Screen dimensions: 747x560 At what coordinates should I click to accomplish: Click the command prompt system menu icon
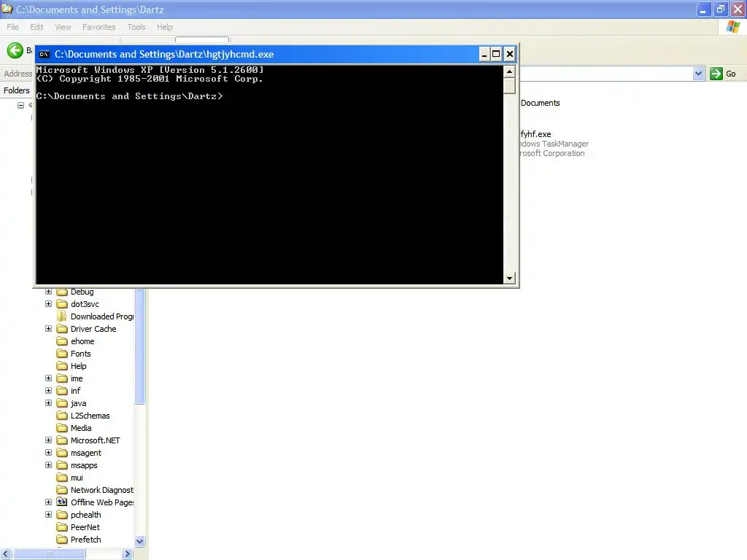coord(44,54)
